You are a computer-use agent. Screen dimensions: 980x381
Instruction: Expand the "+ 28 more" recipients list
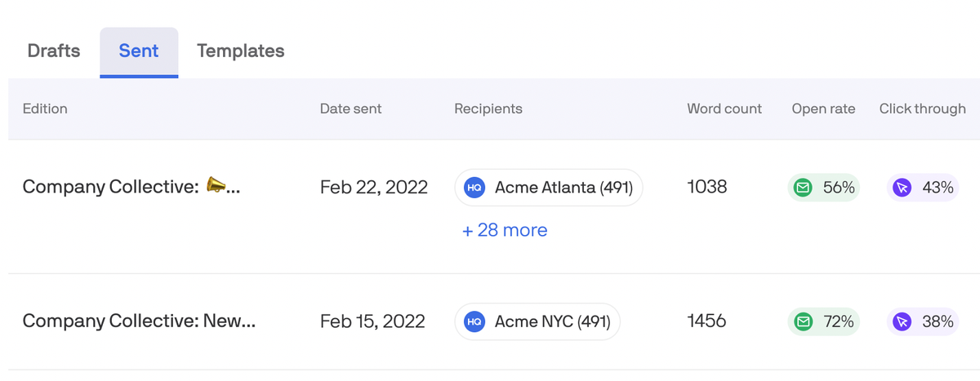[505, 230]
